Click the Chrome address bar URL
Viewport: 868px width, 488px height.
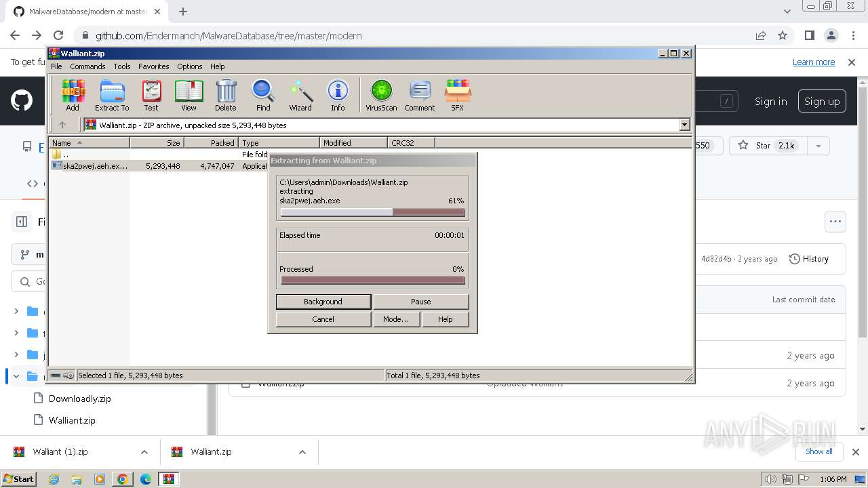tap(229, 35)
